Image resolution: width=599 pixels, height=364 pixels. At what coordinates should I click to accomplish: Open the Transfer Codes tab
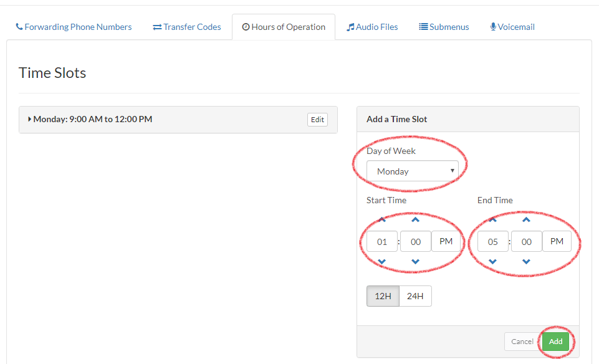pos(186,27)
